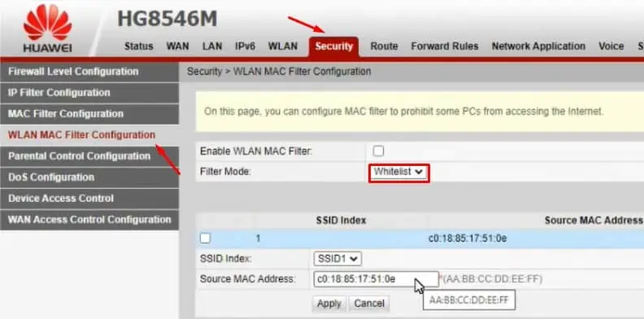644x319 pixels.
Task: Click the Enable WLAN MAC Filter label
Action: 256,151
